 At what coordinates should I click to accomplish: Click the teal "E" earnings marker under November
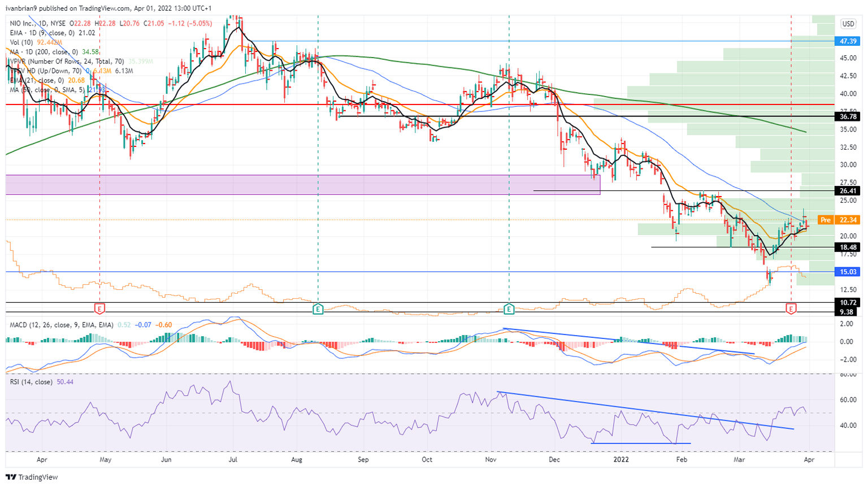click(x=509, y=309)
